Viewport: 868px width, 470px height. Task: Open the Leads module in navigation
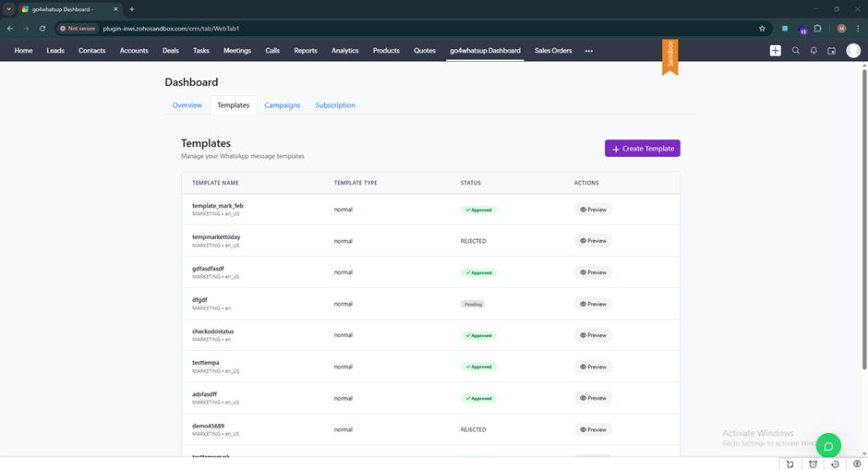coord(55,51)
